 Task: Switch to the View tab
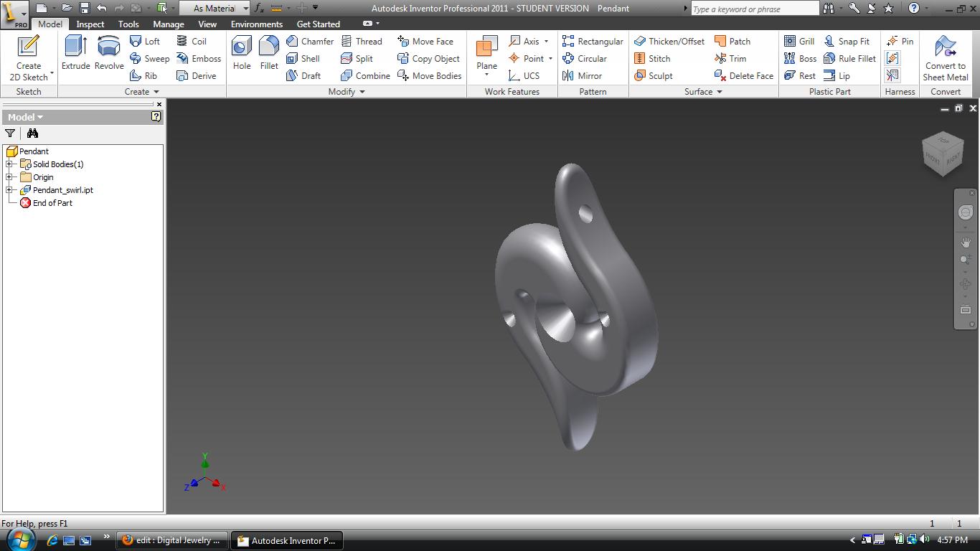[207, 24]
